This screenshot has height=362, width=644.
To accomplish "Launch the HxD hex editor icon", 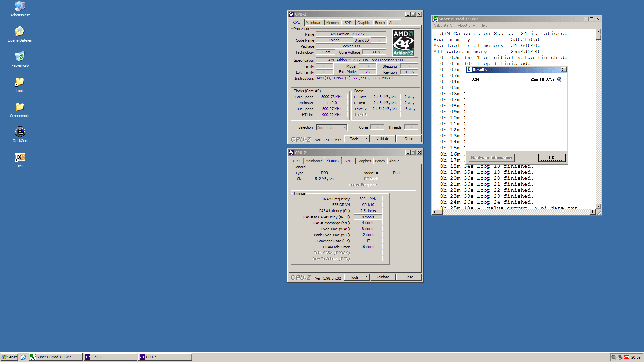I will (20, 160).
